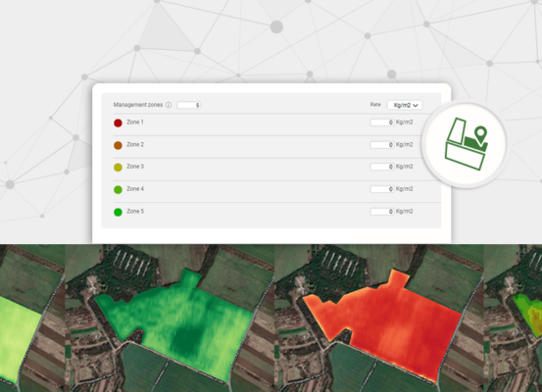This screenshot has width=542, height=392.
Task: Click the Management zones count input field
Action: pyautogui.click(x=188, y=105)
